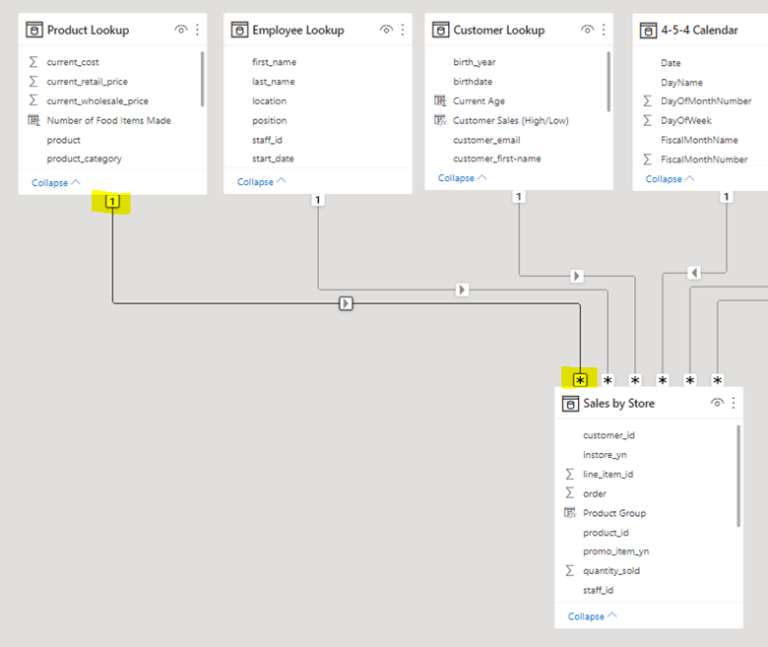Collapse the Sales by Store table
Image resolution: width=768 pixels, height=647 pixels.
tap(592, 616)
